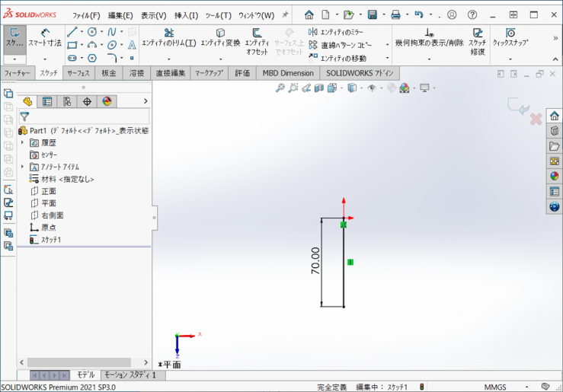Click the Trim Entities (エンティティのトリム) tool
Screen dimensions: 563x392
pyautogui.click(x=168, y=38)
